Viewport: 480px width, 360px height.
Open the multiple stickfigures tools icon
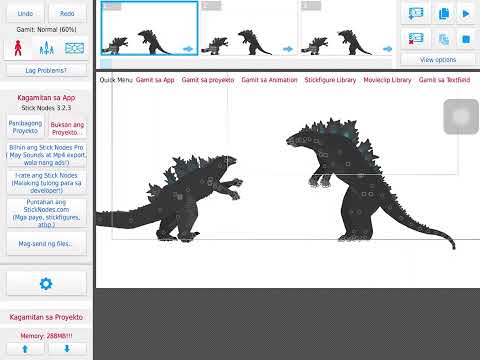click(46, 48)
